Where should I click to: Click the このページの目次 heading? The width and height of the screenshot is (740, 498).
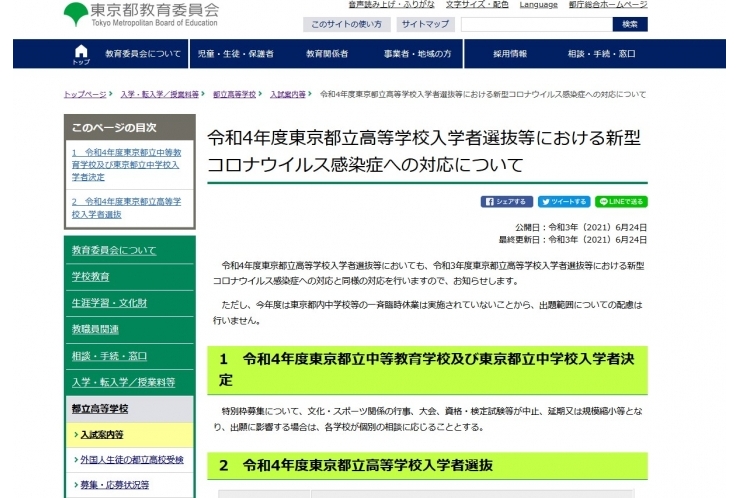click(114, 127)
